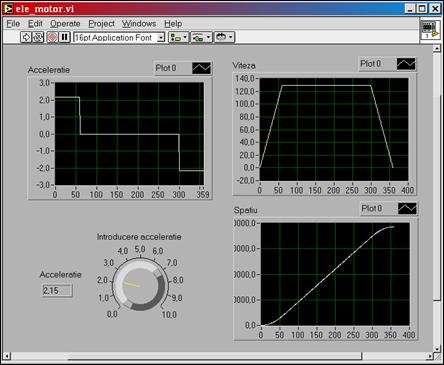This screenshot has height=365, width=444.
Task: Click the red Abort Execution button
Action: pyautogui.click(x=52, y=37)
